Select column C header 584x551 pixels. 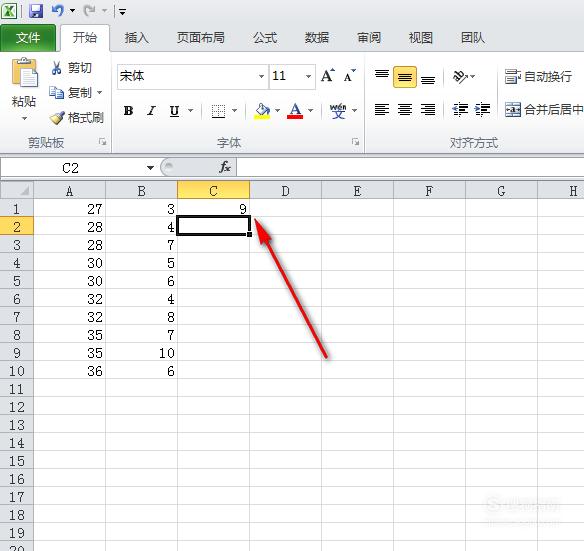[213, 191]
